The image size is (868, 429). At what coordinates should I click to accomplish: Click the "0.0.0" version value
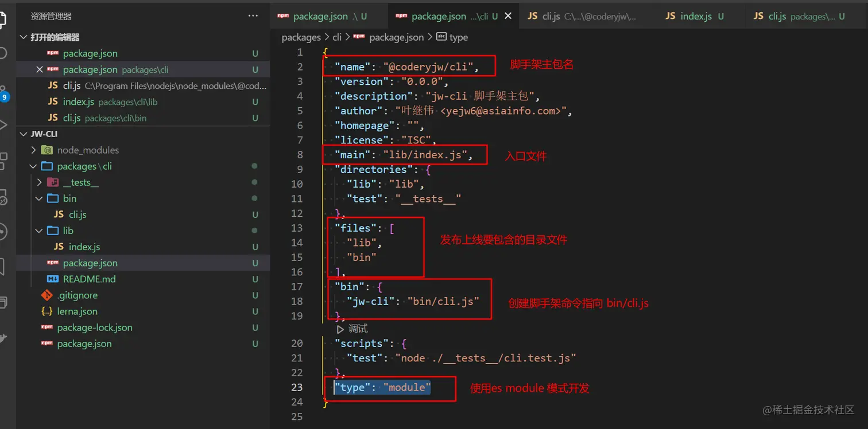click(x=422, y=81)
